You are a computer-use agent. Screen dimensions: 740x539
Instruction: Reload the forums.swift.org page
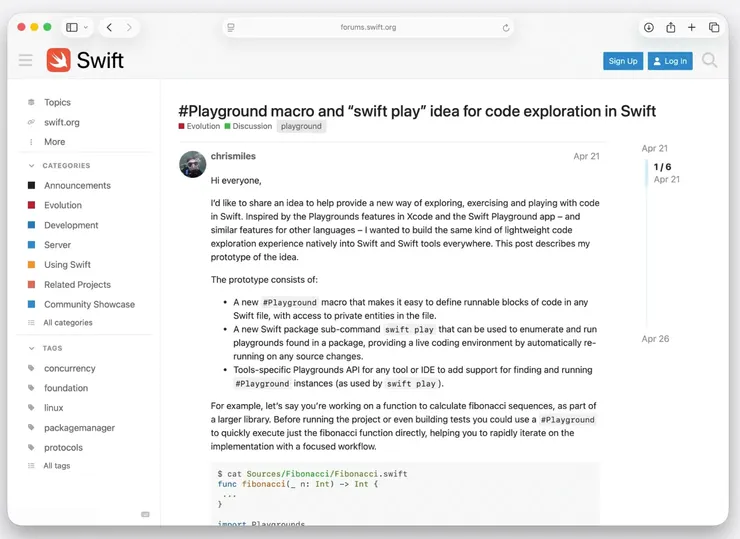click(x=506, y=27)
